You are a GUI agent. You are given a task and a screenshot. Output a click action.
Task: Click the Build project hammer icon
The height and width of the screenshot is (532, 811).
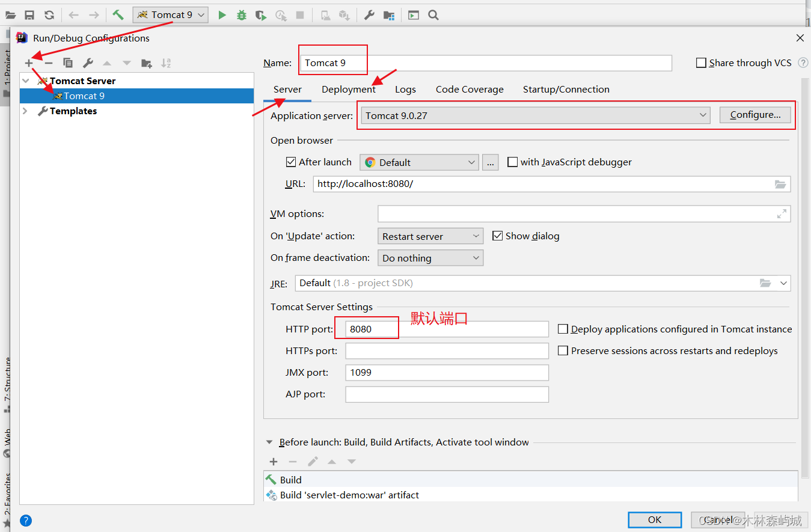click(118, 15)
